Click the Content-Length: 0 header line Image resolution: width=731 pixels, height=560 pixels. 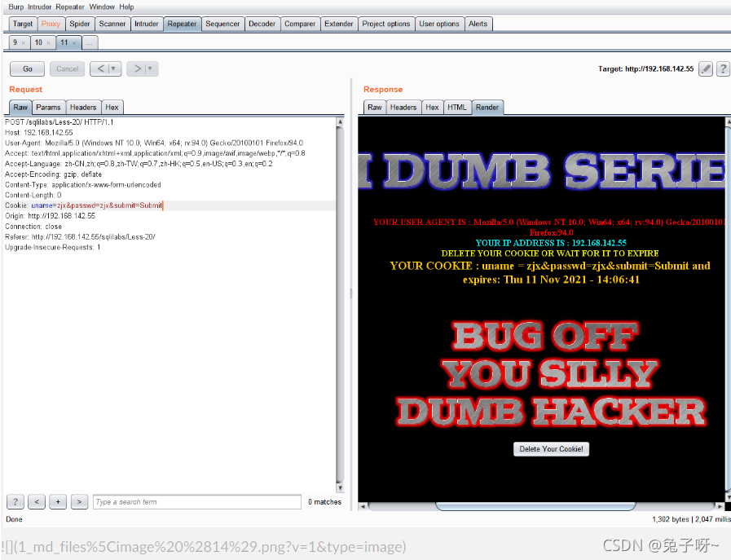33,196
